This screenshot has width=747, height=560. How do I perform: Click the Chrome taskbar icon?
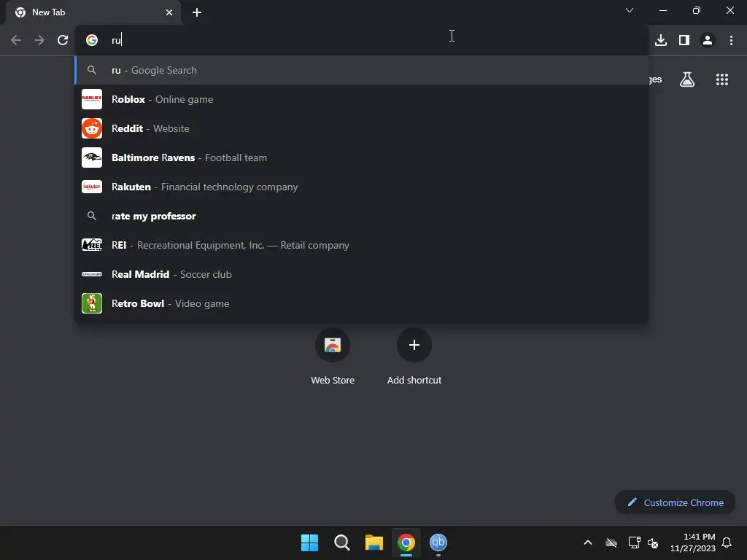point(406,542)
